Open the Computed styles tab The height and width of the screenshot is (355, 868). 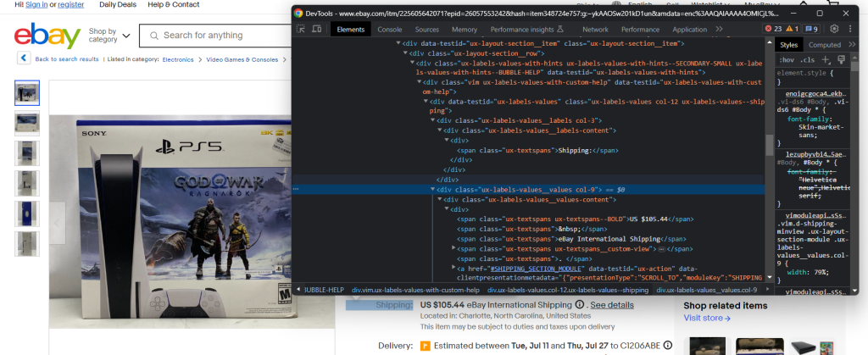(825, 45)
